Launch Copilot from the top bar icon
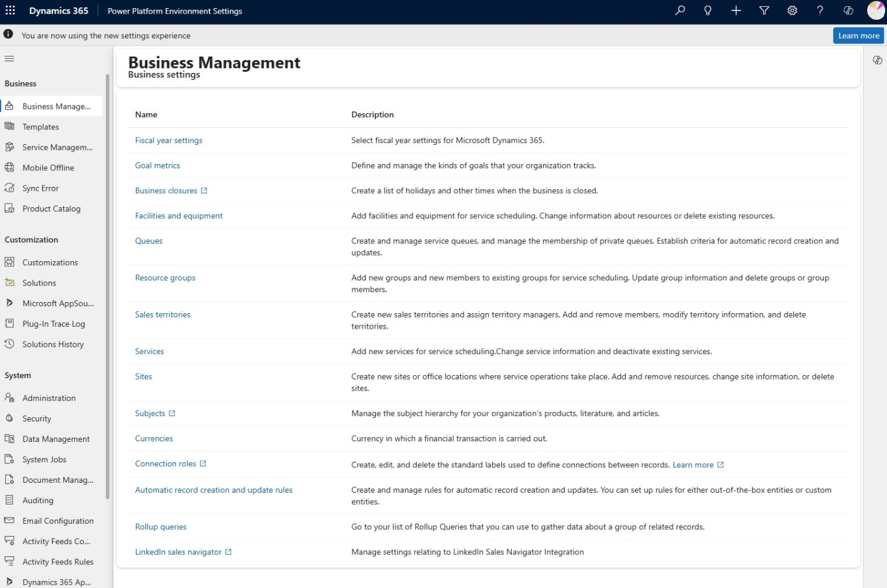887x588 pixels. point(847,11)
